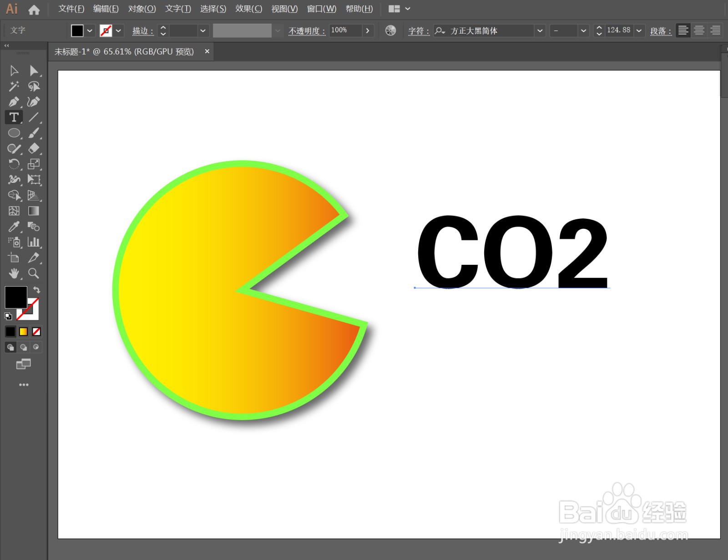Open workspace arrangement switcher dropdown

399,9
